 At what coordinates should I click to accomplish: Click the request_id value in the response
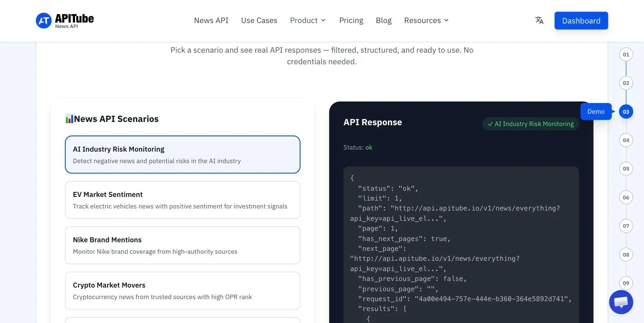pyautogui.click(x=491, y=299)
